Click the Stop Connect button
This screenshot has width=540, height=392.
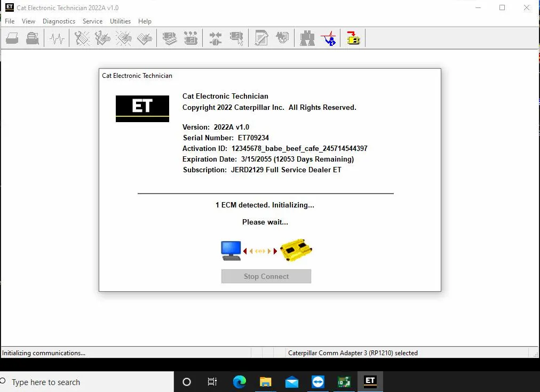click(x=266, y=276)
